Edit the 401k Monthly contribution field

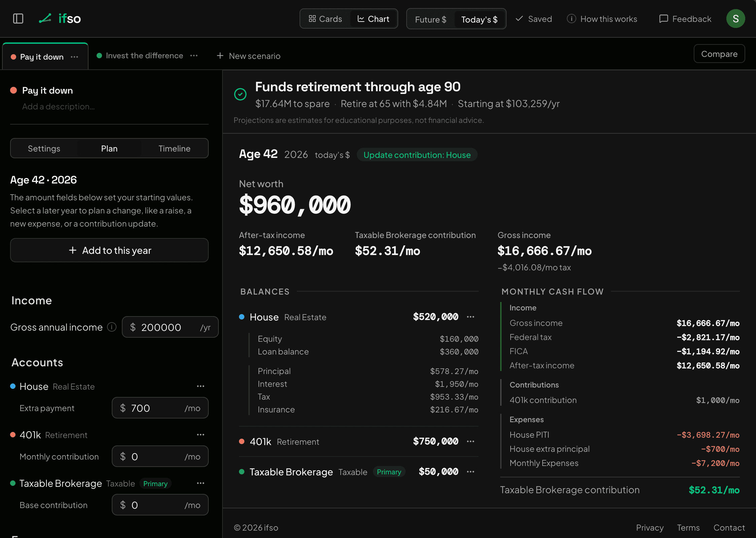click(x=160, y=457)
